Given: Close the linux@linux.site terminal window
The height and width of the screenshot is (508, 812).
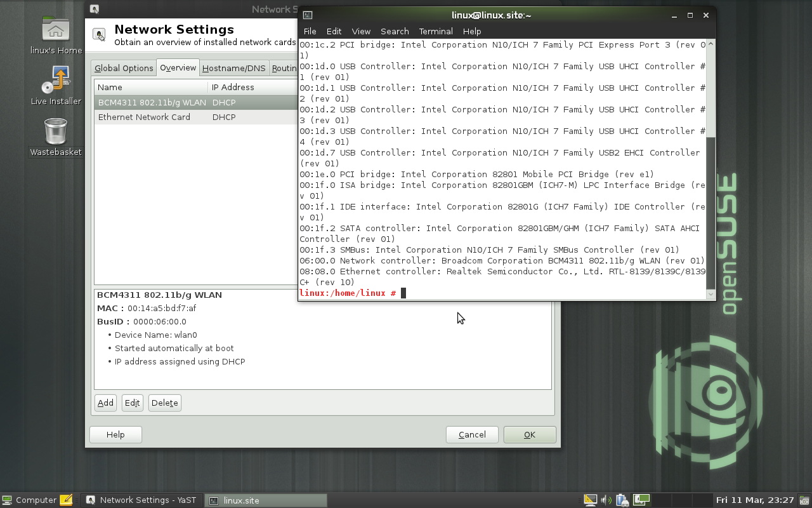Looking at the screenshot, I should (706, 15).
